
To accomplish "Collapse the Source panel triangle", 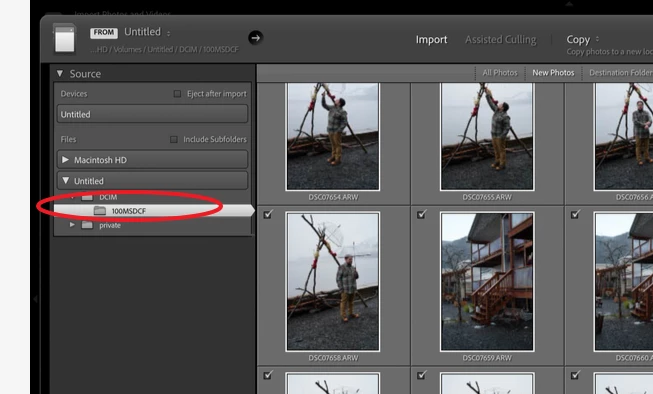I will tap(60, 74).
